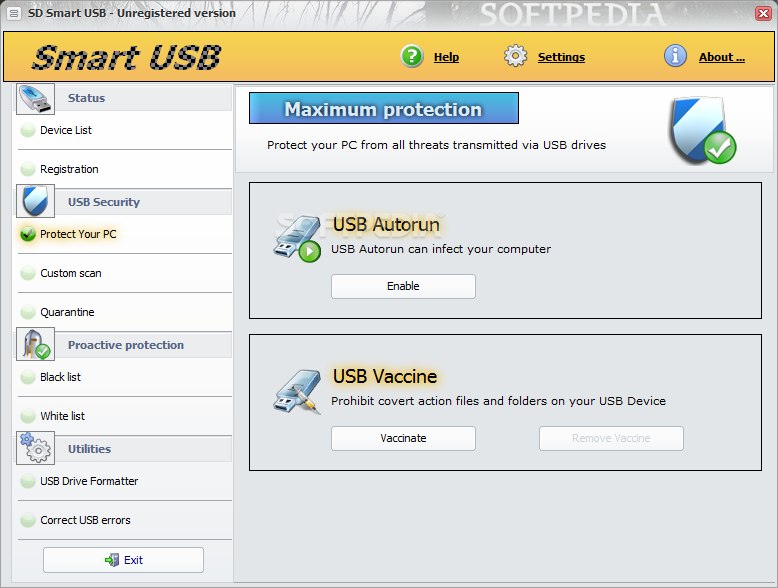Click the bullet next to White list
Viewport: 778px width, 588px height.
coord(28,416)
